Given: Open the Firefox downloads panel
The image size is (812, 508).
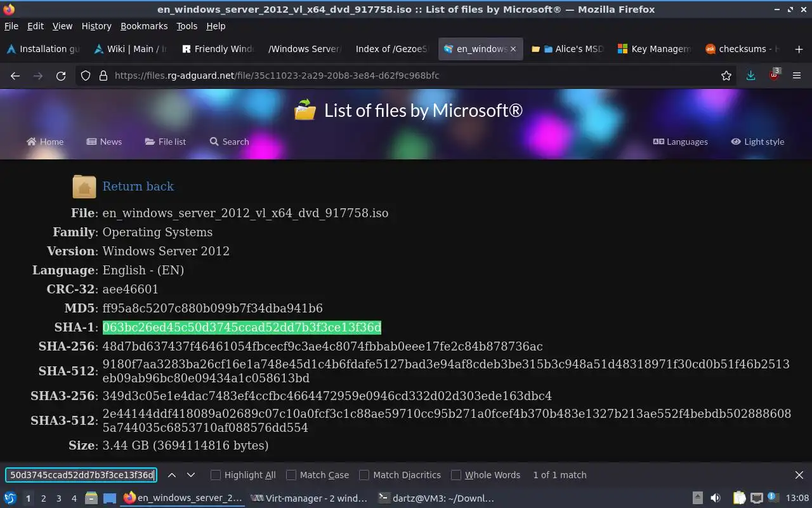Looking at the screenshot, I should pos(750,76).
